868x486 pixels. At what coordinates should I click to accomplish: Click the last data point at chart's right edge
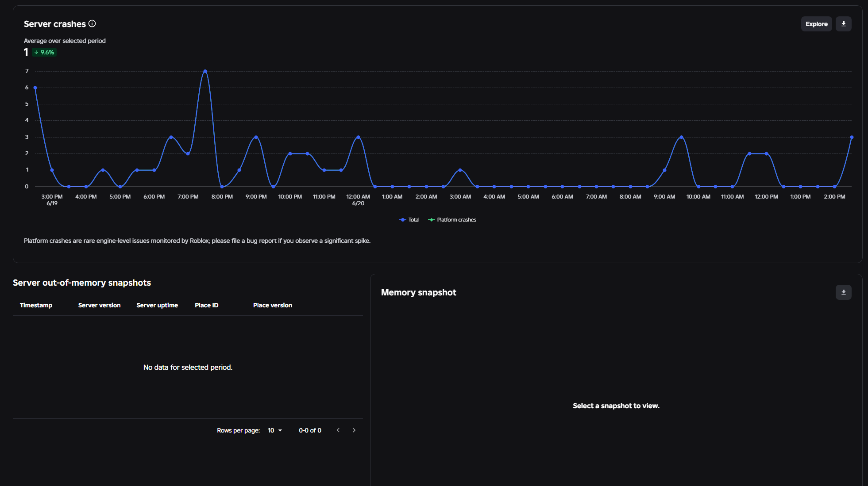(852, 137)
